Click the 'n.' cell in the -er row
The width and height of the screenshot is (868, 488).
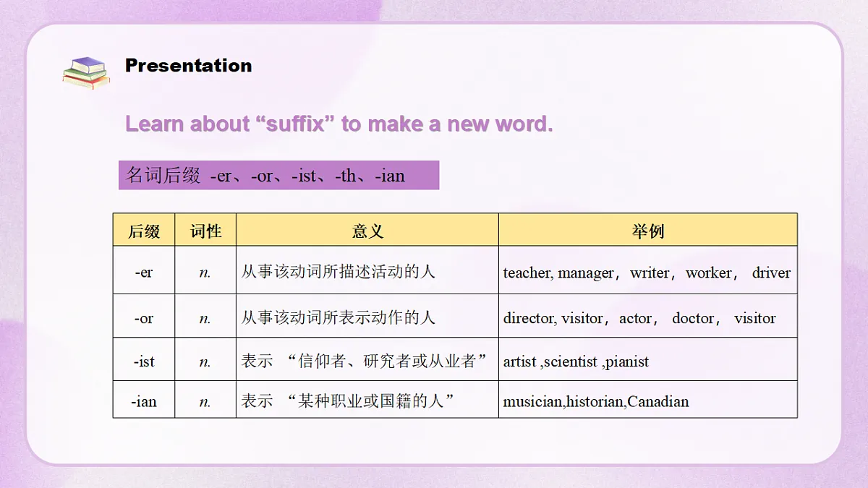205,270
